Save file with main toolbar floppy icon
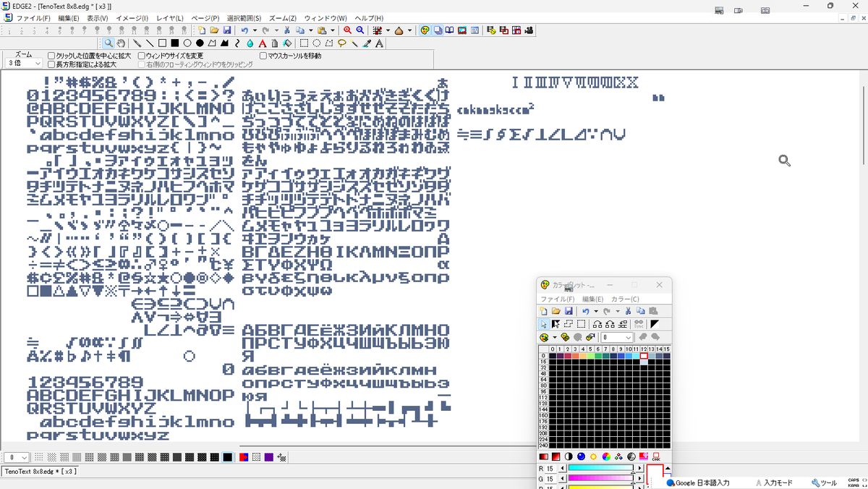This screenshot has width=868, height=489. (226, 30)
